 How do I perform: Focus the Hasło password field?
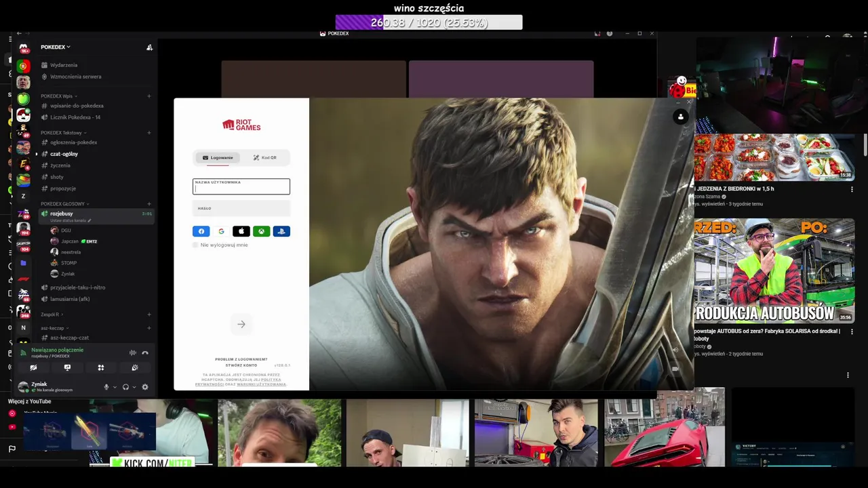pos(241,209)
